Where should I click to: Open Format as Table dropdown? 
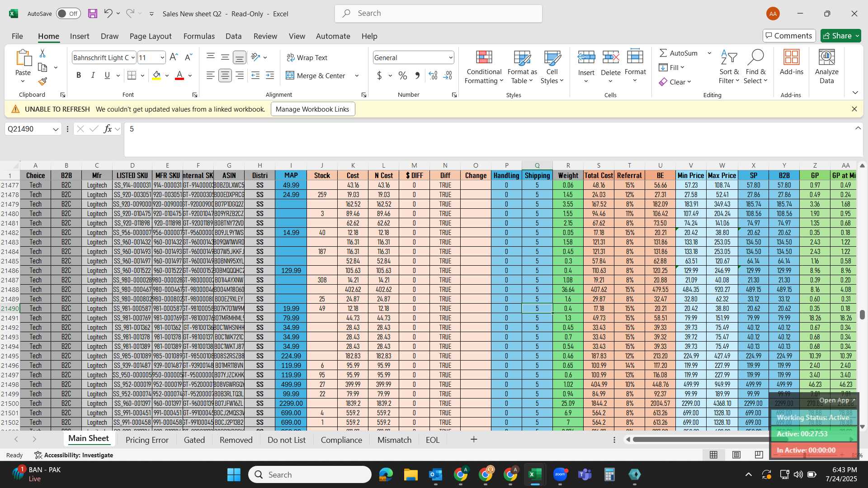522,67
